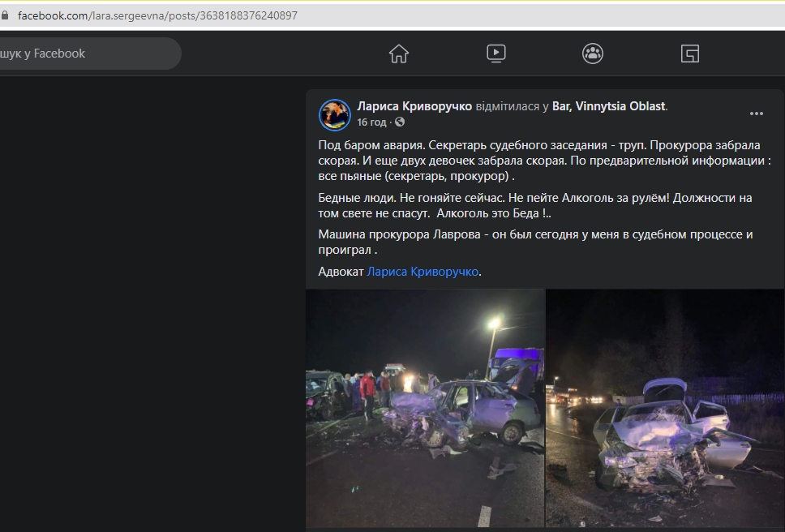785x532 pixels.
Task: Open the left crash photo with crowd
Action: click(425, 408)
